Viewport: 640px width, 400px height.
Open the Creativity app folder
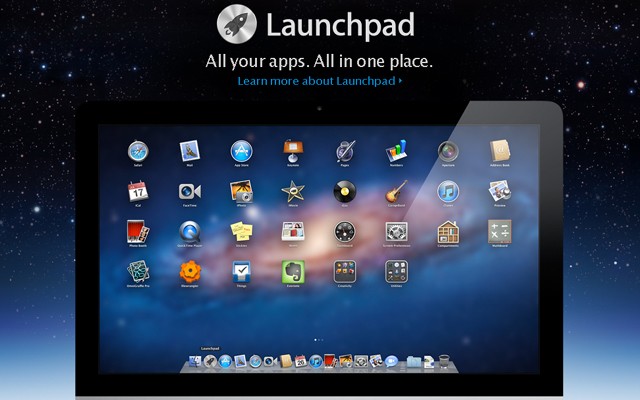(345, 272)
